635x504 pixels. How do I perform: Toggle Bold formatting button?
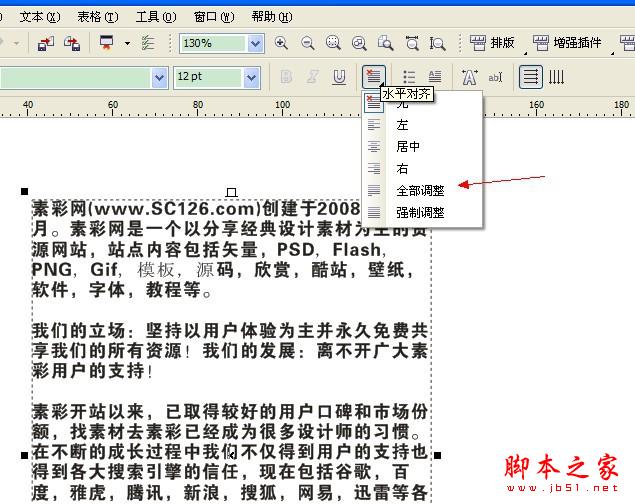(286, 77)
